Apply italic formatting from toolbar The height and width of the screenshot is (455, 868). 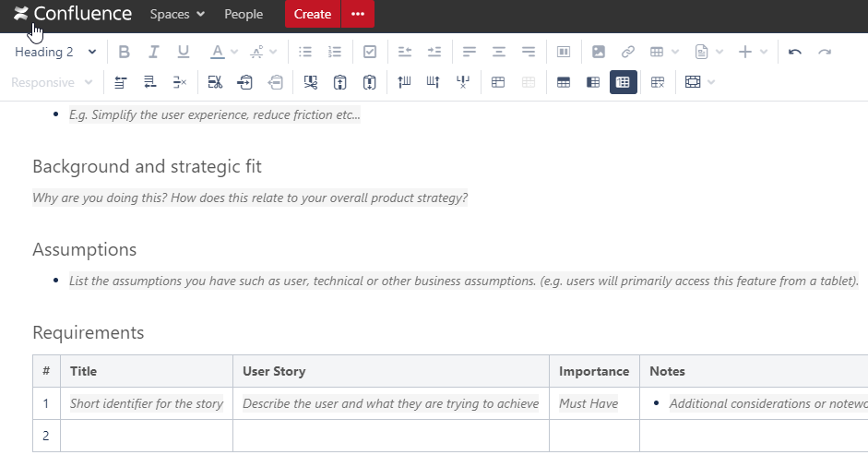[154, 52]
